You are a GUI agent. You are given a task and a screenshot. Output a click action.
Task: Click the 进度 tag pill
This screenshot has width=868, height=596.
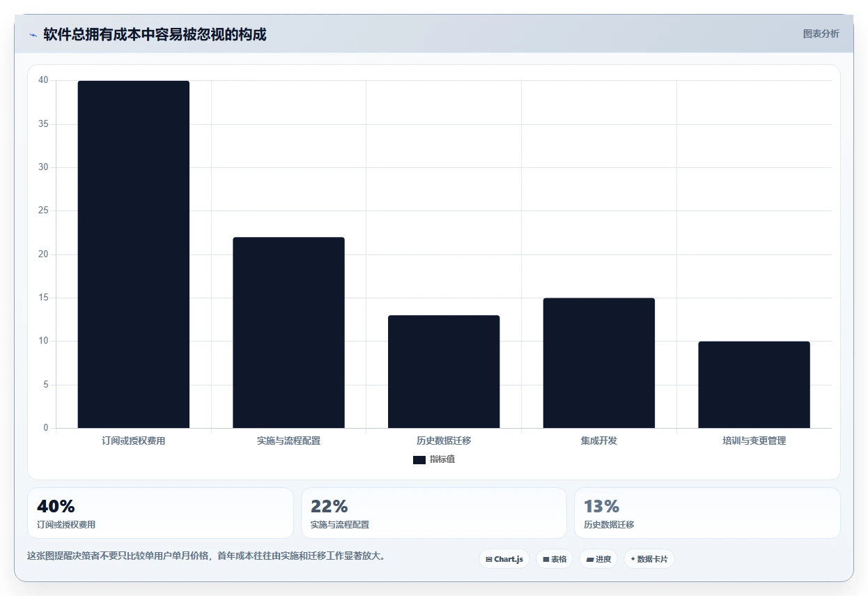[598, 559]
